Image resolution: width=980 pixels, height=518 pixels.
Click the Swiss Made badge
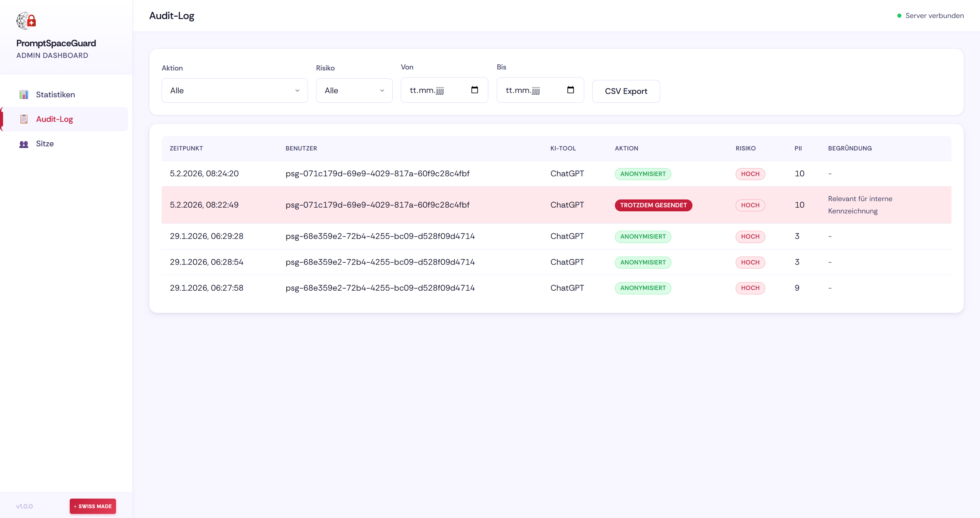pyautogui.click(x=93, y=506)
